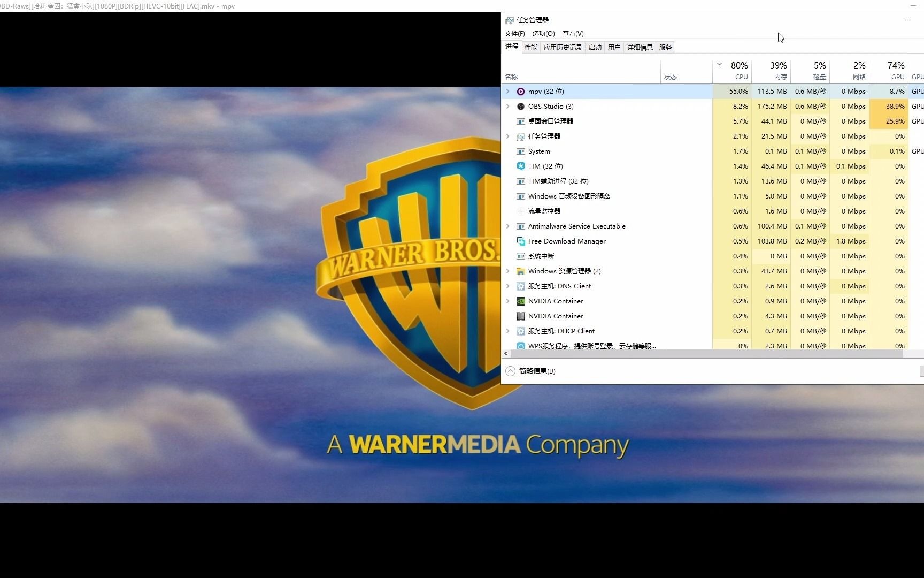Open the 选项(O) menu
924x578 pixels.
pyautogui.click(x=543, y=34)
